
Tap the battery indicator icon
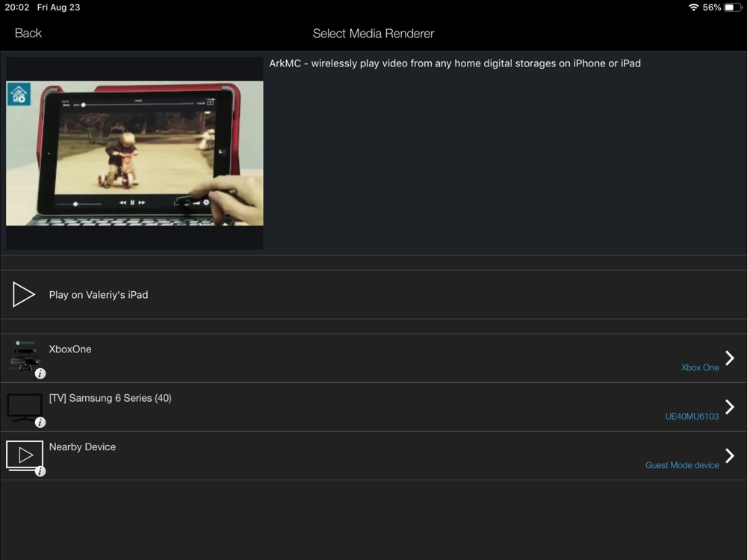[733, 7]
